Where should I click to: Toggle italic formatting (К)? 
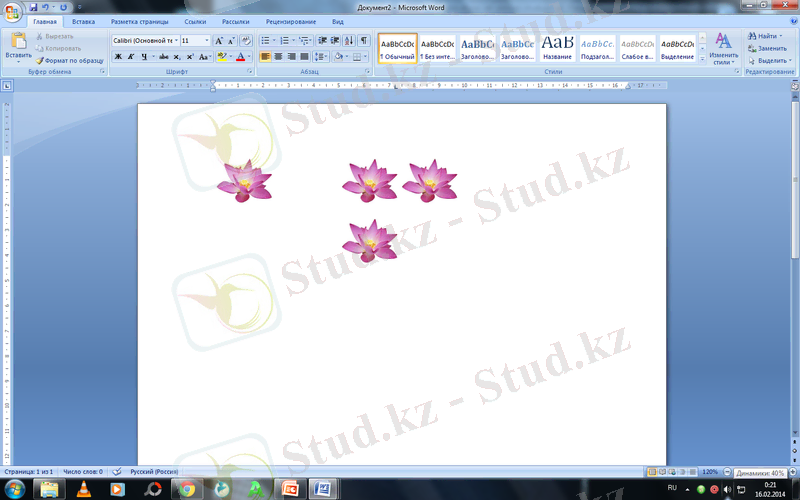[x=131, y=57]
